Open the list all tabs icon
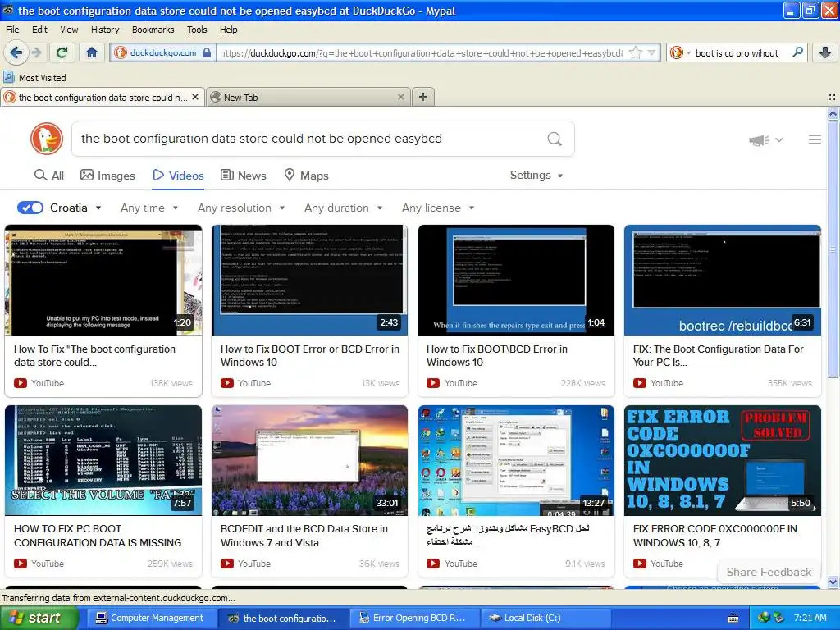This screenshot has height=630, width=840. point(832,97)
